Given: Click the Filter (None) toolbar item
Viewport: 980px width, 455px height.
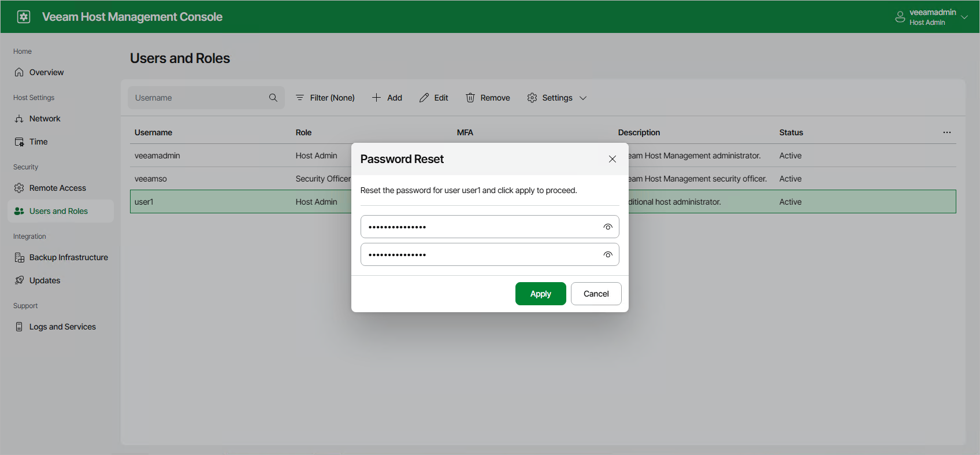Looking at the screenshot, I should pyautogui.click(x=325, y=98).
